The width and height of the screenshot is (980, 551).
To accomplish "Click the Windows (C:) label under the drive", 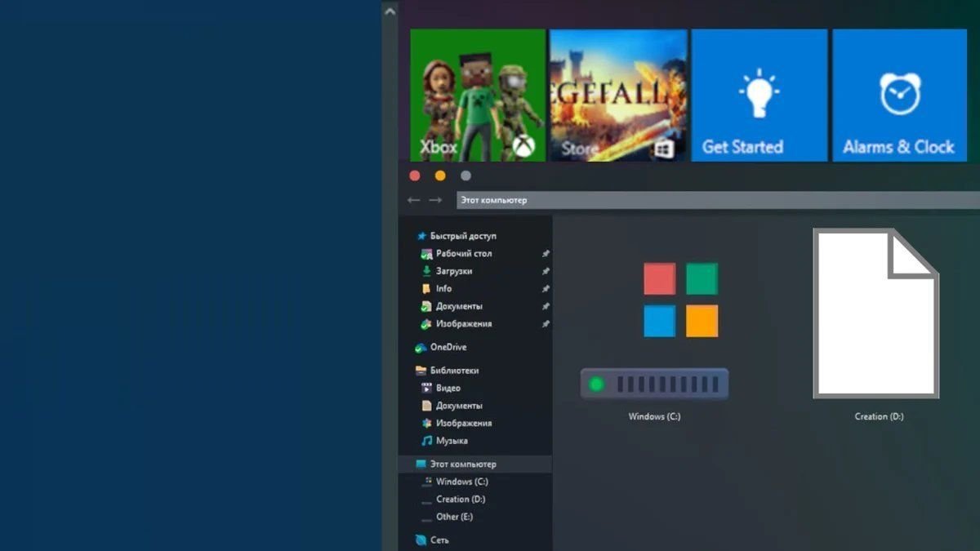I will (654, 416).
